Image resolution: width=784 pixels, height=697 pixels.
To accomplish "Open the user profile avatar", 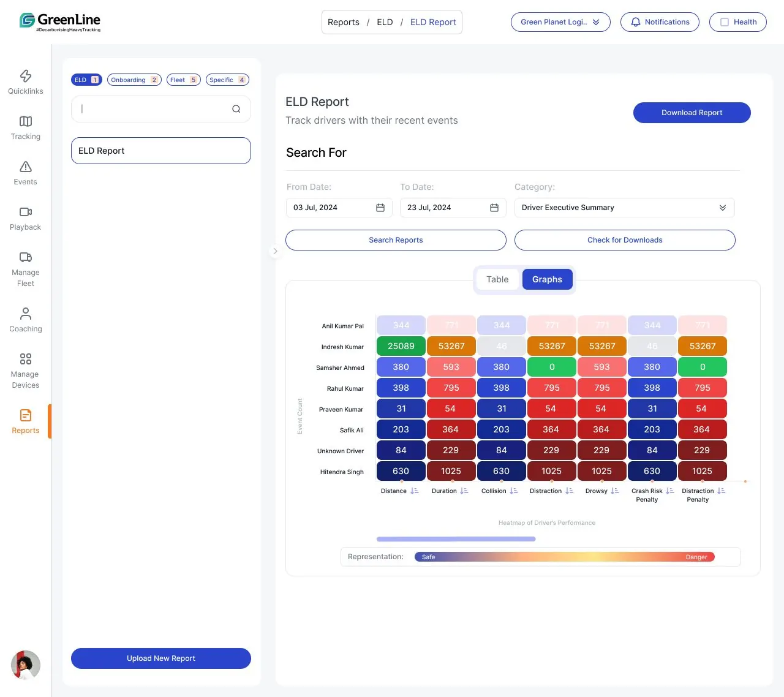I will tap(26, 665).
